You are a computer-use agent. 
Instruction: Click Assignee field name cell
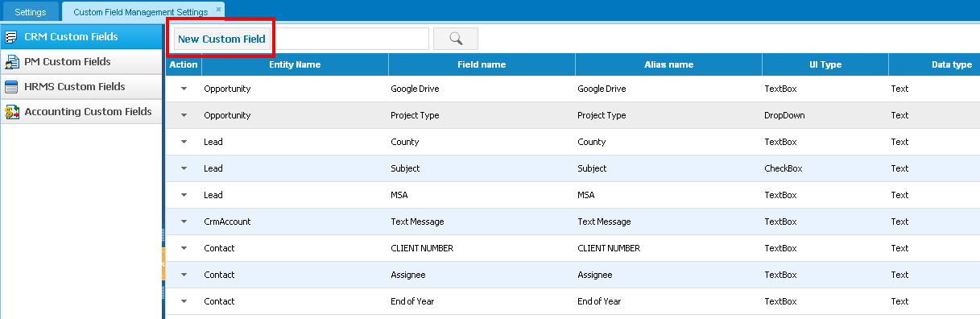pyautogui.click(x=482, y=275)
